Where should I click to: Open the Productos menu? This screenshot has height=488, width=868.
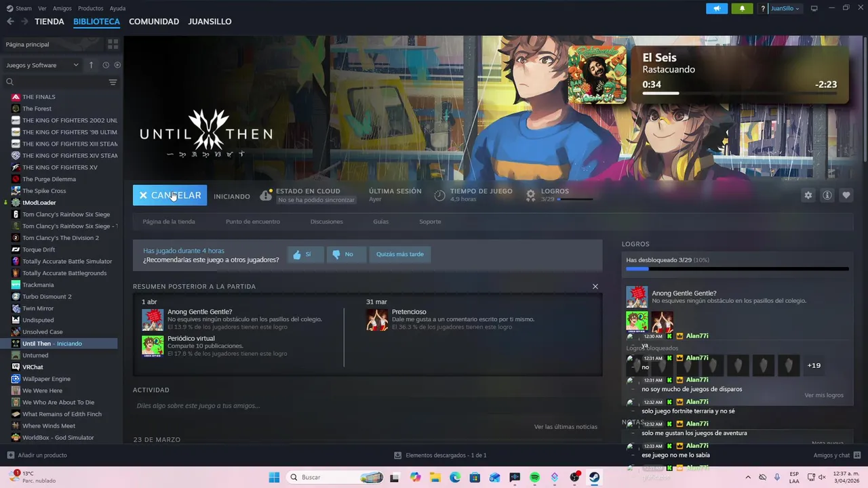91,8
